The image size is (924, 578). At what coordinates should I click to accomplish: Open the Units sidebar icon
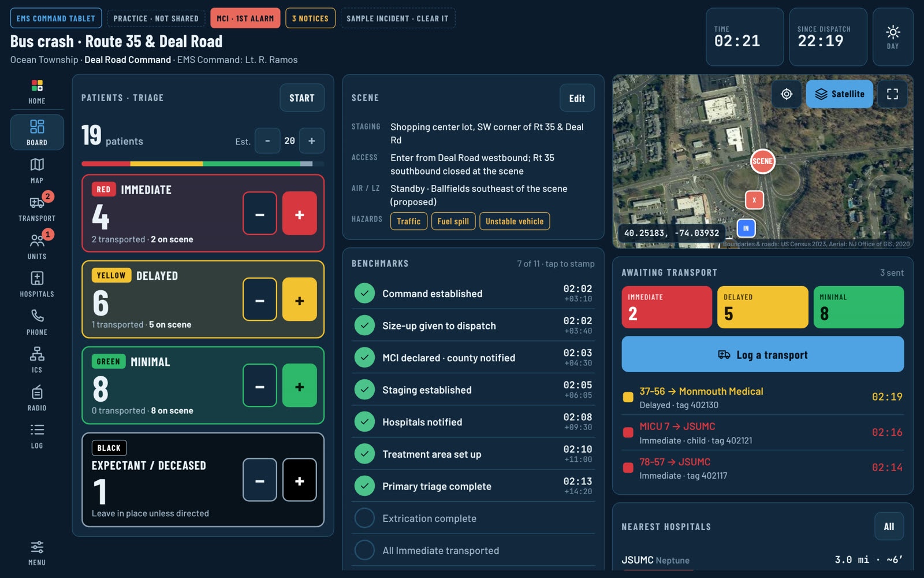(x=37, y=246)
